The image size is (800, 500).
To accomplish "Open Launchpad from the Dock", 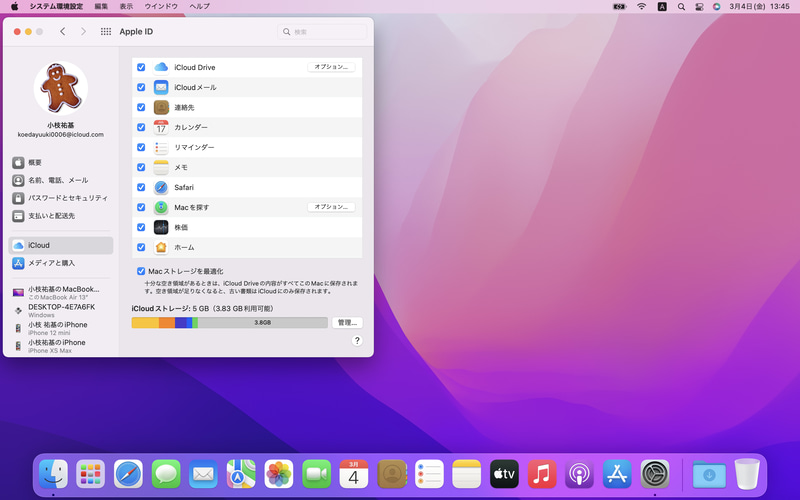I will point(90,474).
